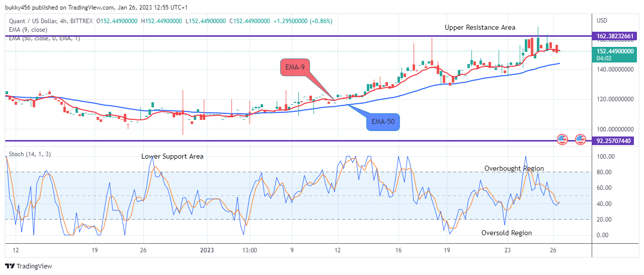Click the TradingView logo at bottom left
The image size is (644, 275).
[x=29, y=266]
